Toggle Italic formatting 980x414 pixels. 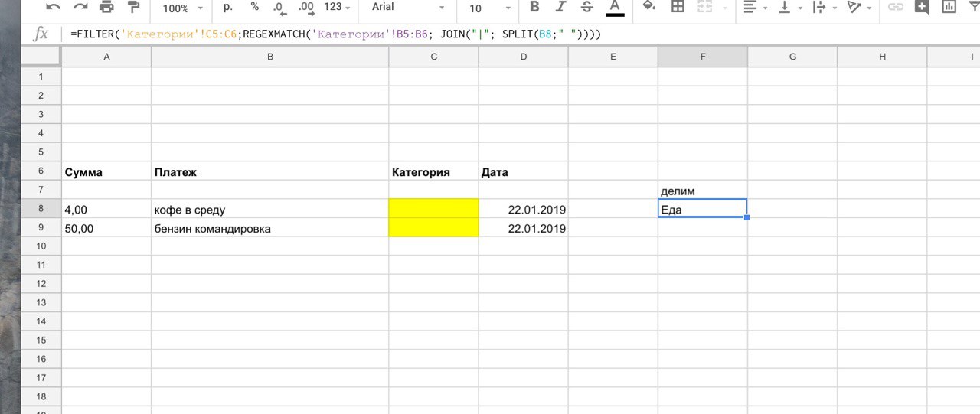560,8
